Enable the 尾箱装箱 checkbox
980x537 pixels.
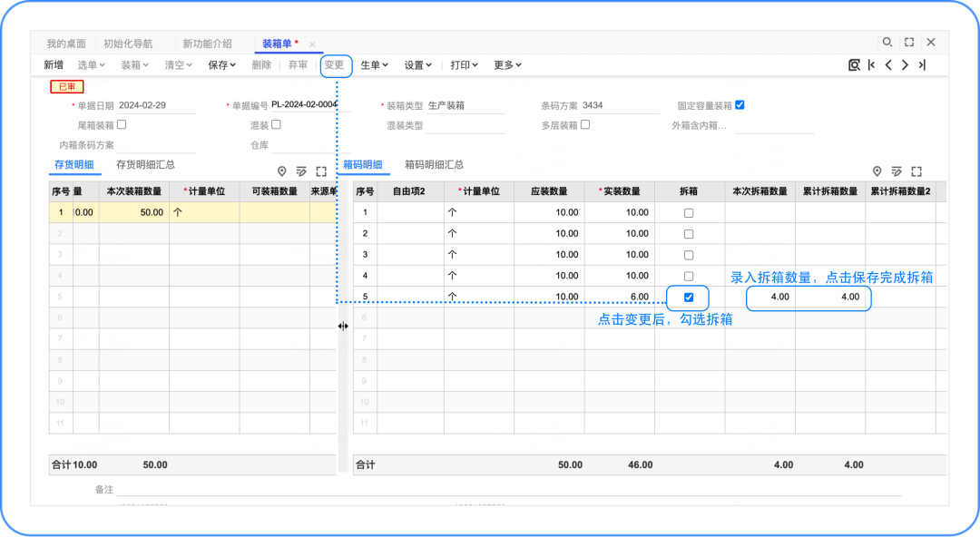tap(122, 125)
